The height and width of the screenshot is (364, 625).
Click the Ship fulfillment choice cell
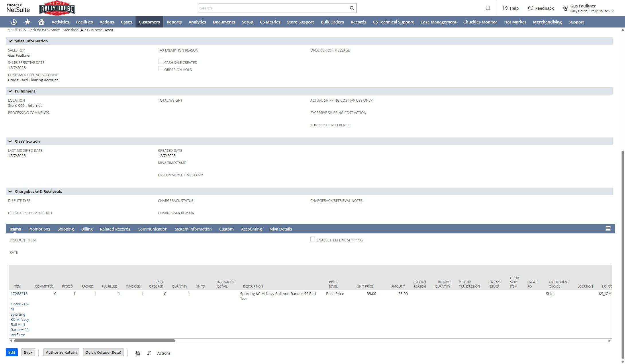[x=550, y=294]
